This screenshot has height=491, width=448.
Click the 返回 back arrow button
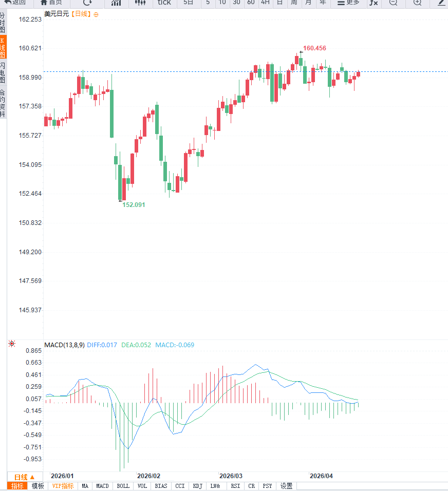point(14,3)
